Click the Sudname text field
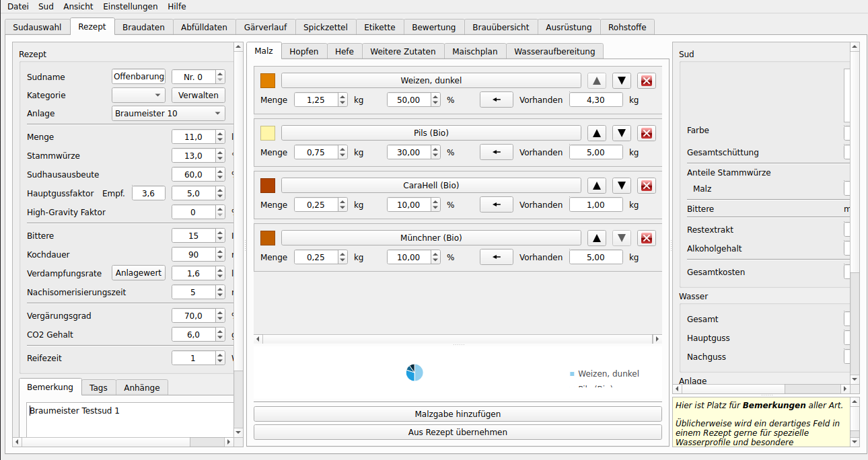Image resolution: width=868 pixels, height=460 pixels. 139,77
